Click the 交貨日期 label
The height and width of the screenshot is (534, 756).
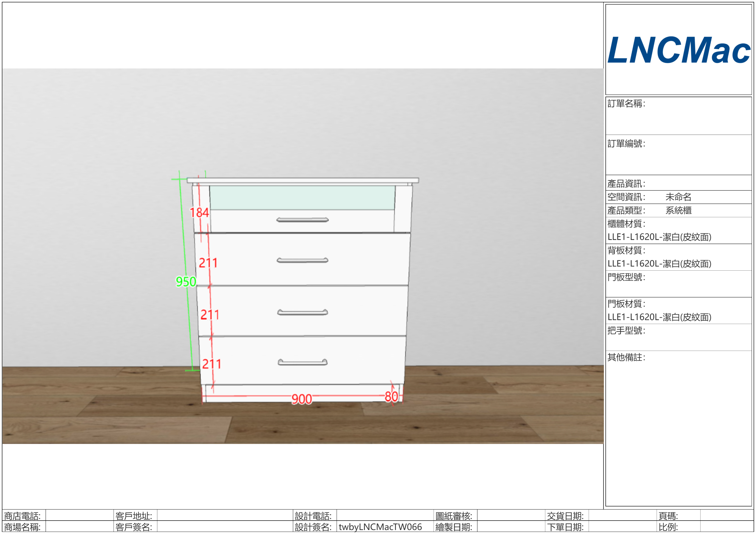pyautogui.click(x=565, y=516)
